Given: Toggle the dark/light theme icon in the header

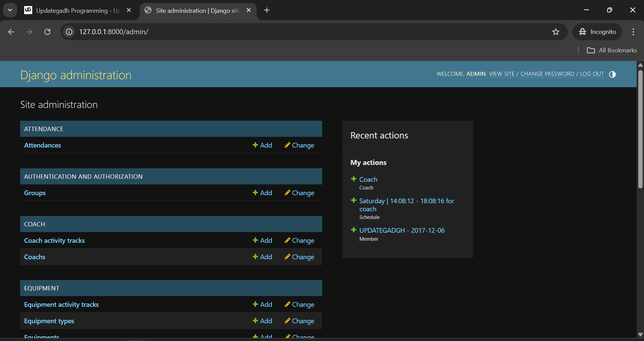Looking at the screenshot, I should pyautogui.click(x=613, y=74).
